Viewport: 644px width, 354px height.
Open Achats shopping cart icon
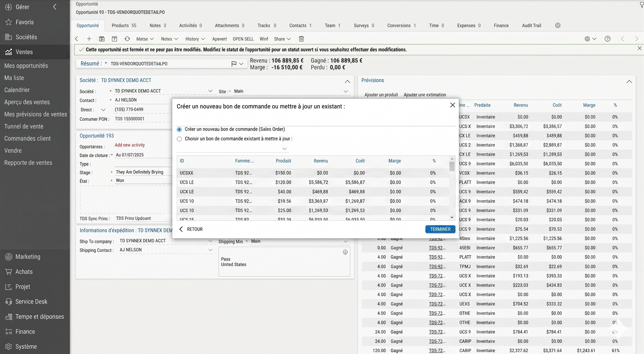pos(9,272)
